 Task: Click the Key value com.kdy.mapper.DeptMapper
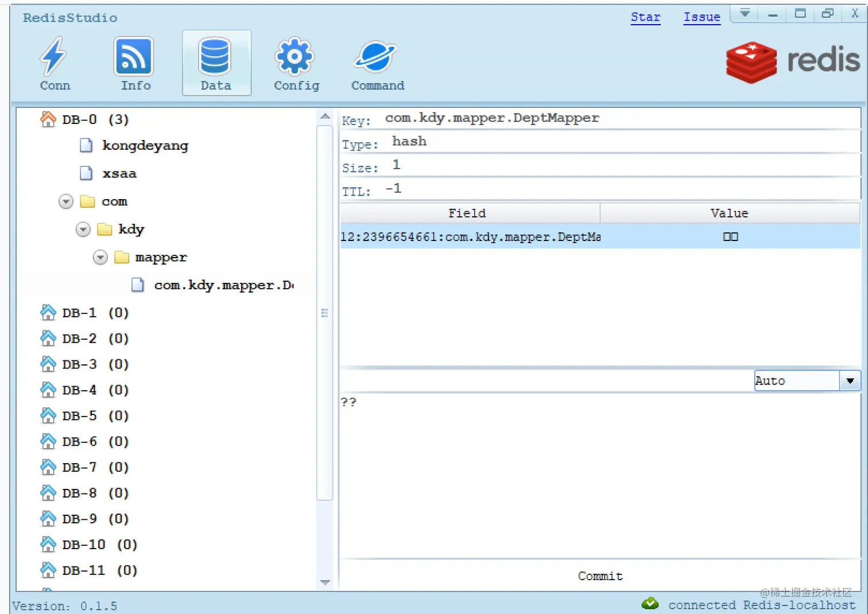click(x=492, y=118)
